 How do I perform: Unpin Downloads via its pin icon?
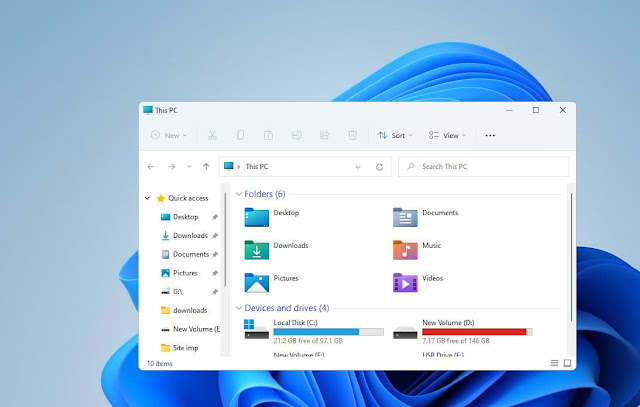tap(215, 236)
